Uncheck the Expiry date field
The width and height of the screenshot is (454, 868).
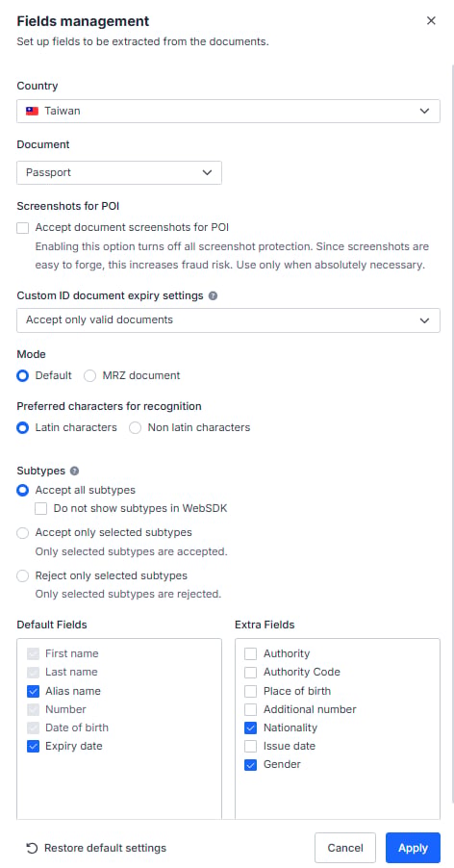[33, 746]
